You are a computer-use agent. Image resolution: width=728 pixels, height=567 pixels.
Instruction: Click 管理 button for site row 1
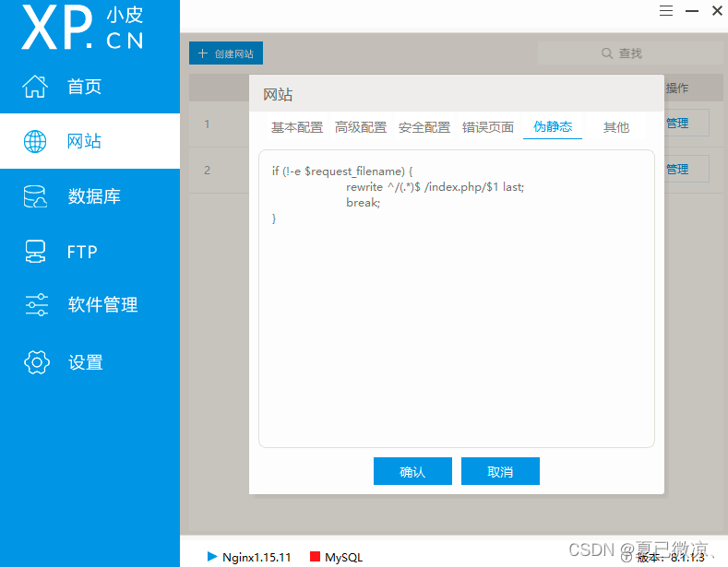point(686,123)
